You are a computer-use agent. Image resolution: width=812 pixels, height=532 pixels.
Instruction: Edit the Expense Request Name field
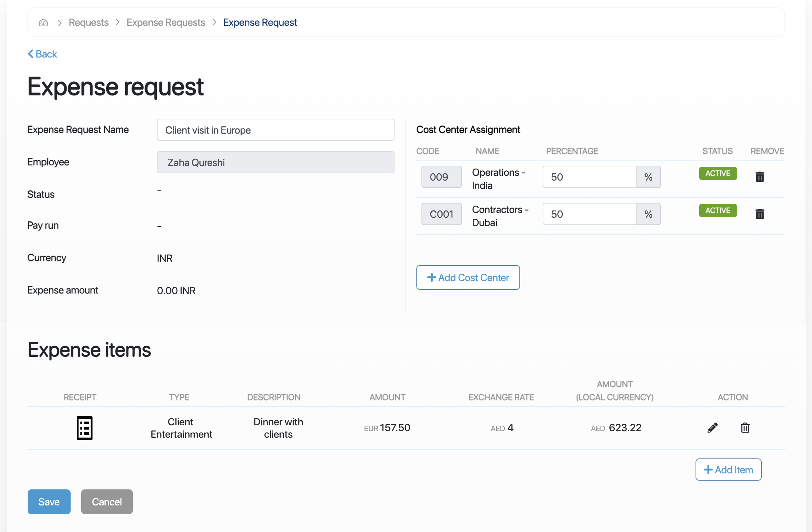[275, 130]
